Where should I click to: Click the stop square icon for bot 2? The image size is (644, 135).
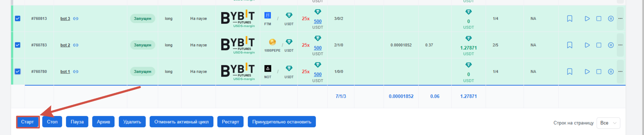tap(599, 45)
